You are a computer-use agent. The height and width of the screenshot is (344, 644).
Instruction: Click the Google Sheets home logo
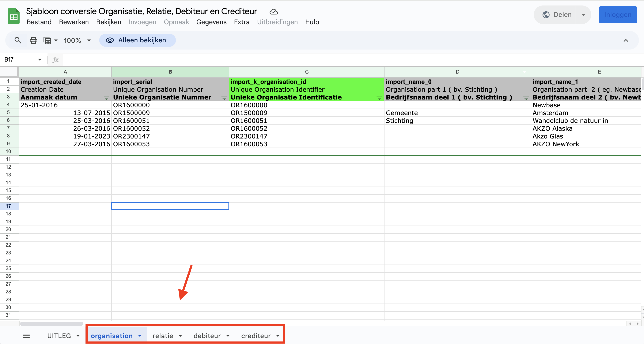14,16
